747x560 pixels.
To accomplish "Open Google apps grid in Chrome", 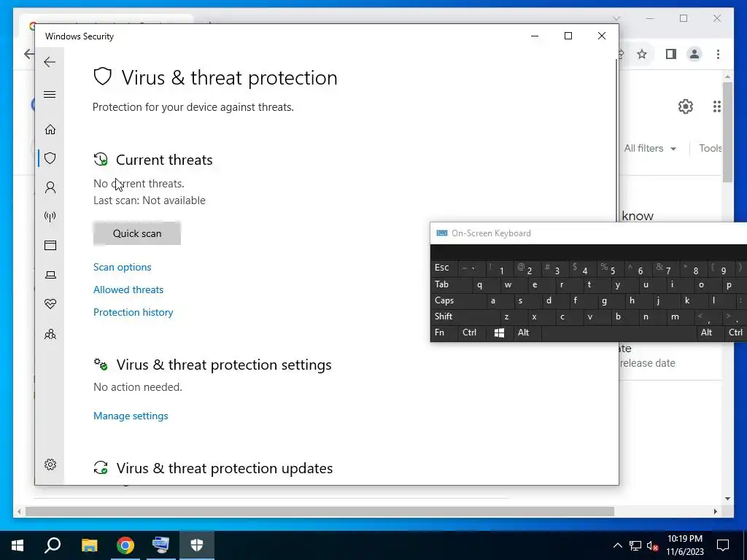I will click(x=716, y=106).
